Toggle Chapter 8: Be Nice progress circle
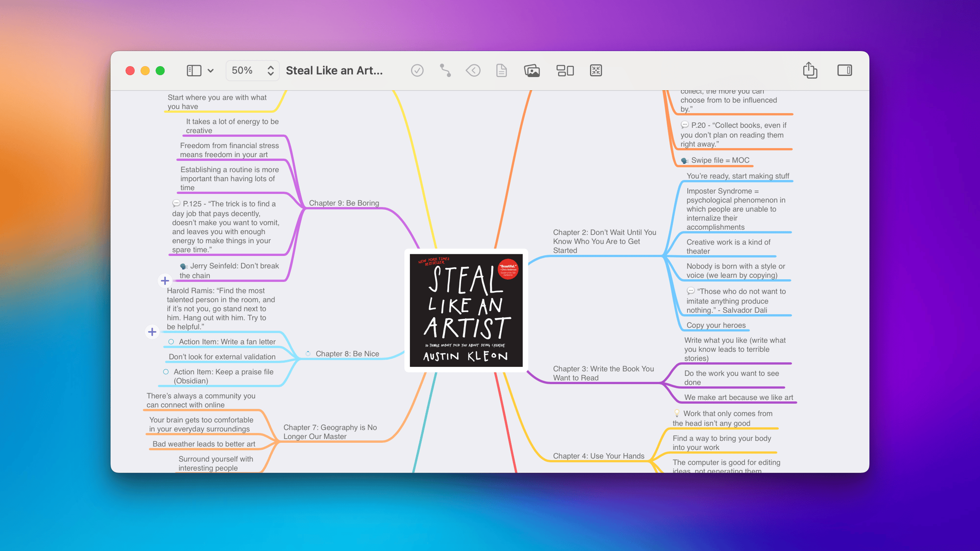 click(308, 353)
